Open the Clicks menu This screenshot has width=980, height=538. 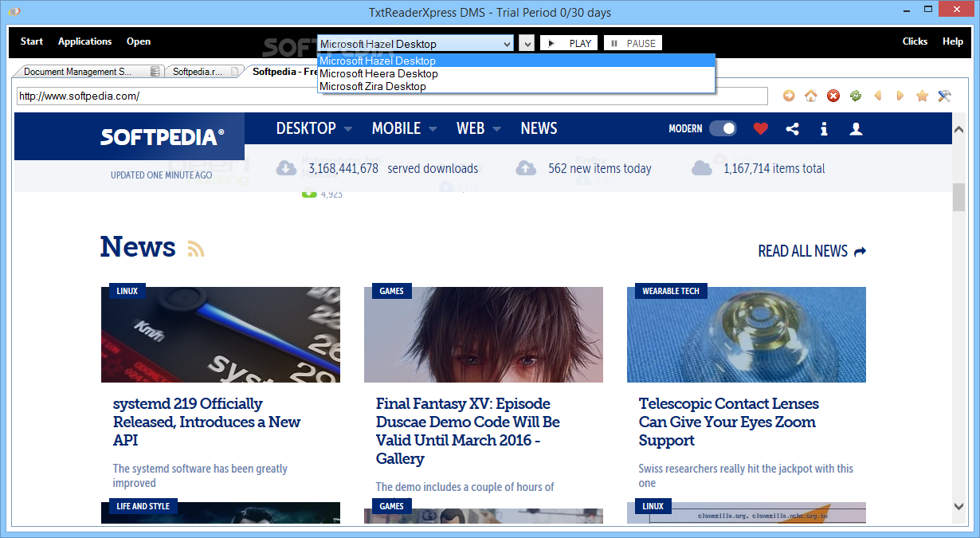(915, 41)
